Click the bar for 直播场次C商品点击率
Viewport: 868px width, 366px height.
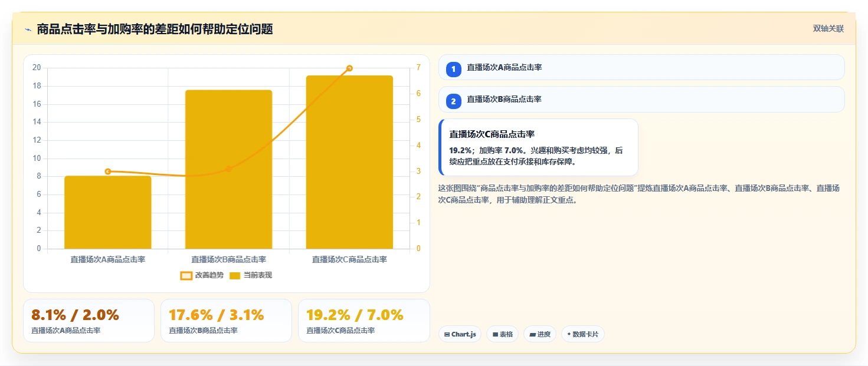click(349, 162)
